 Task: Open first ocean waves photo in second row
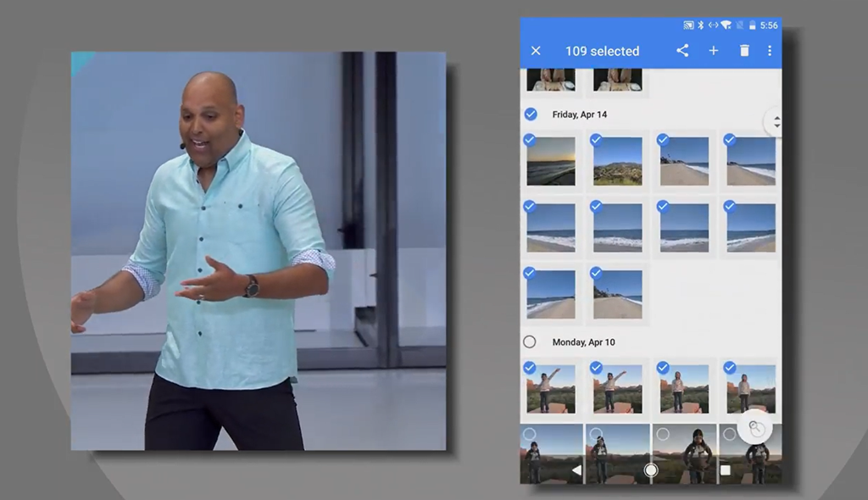point(551,228)
